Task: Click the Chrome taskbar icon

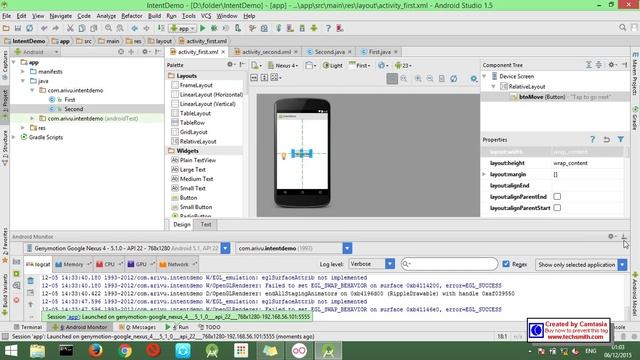Action: pyautogui.click(x=125, y=351)
